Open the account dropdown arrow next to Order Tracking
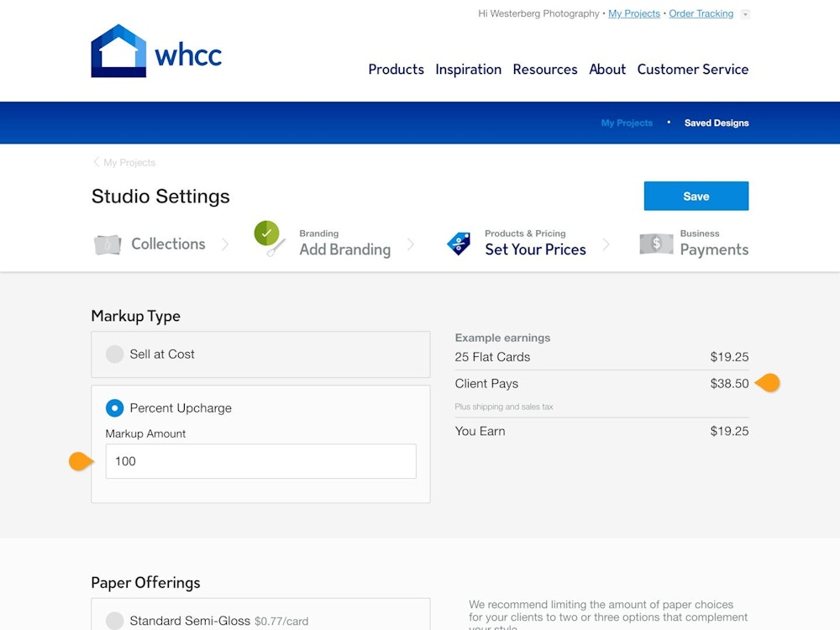The width and height of the screenshot is (840, 630). [745, 14]
